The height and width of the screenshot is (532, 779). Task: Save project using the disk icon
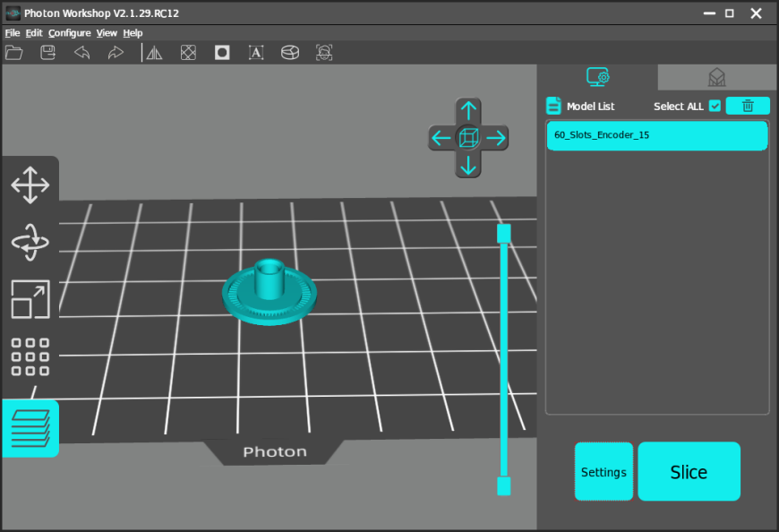[47, 53]
